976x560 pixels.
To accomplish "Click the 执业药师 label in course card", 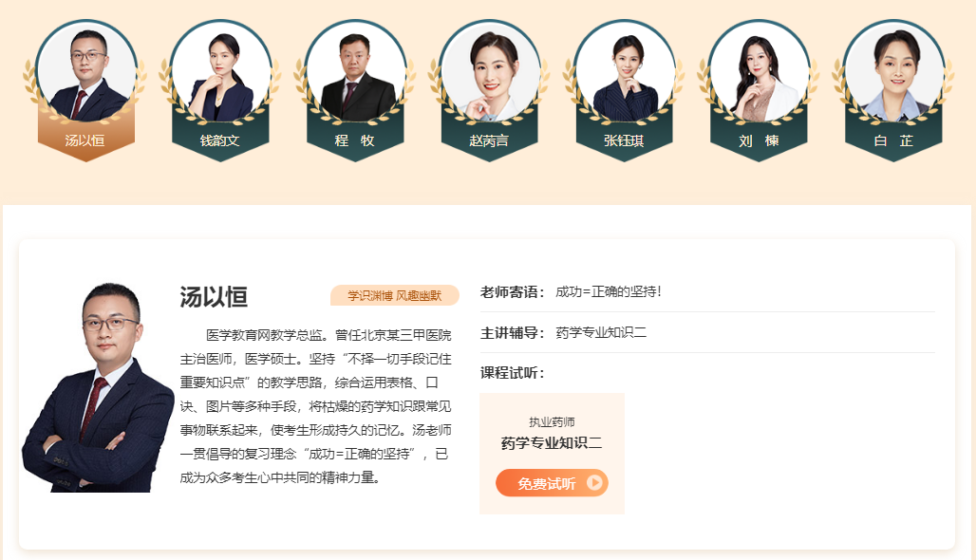I will pos(552,422).
